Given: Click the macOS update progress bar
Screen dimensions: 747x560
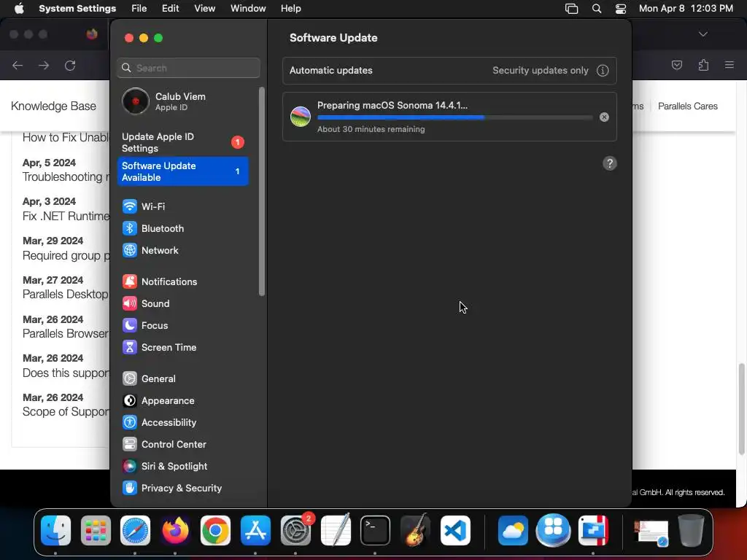Looking at the screenshot, I should click(x=455, y=117).
